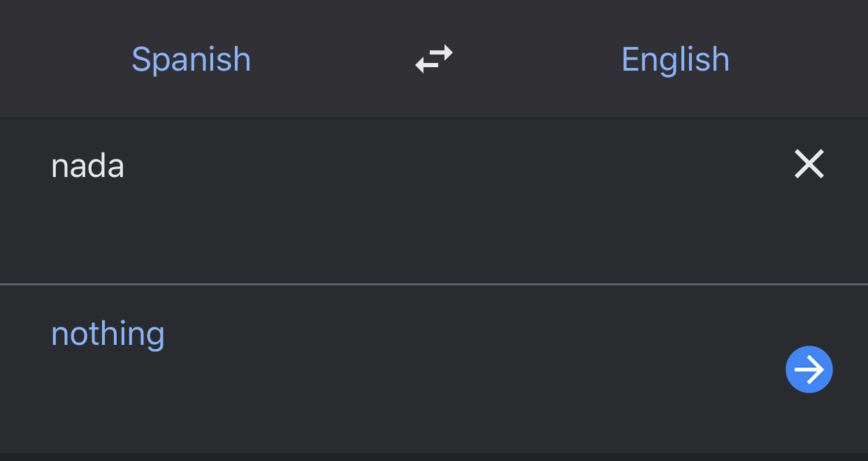Select the translated word 'nothing'
Viewport: 868px width, 461px height.
[108, 334]
